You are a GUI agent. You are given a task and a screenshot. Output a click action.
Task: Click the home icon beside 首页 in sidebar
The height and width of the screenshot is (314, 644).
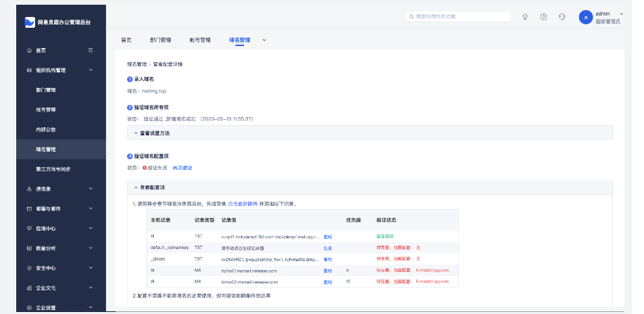29,51
